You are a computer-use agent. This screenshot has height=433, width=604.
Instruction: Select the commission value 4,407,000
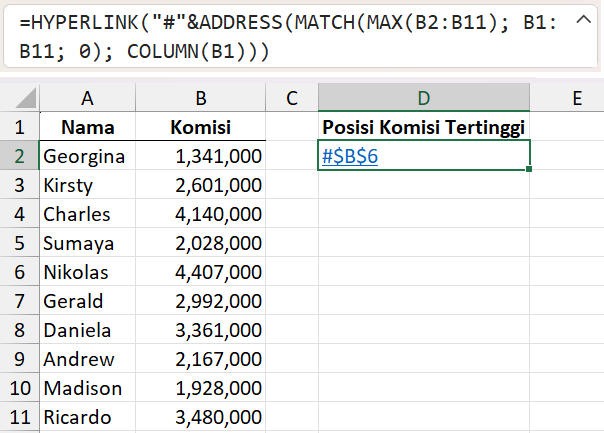coord(201,272)
